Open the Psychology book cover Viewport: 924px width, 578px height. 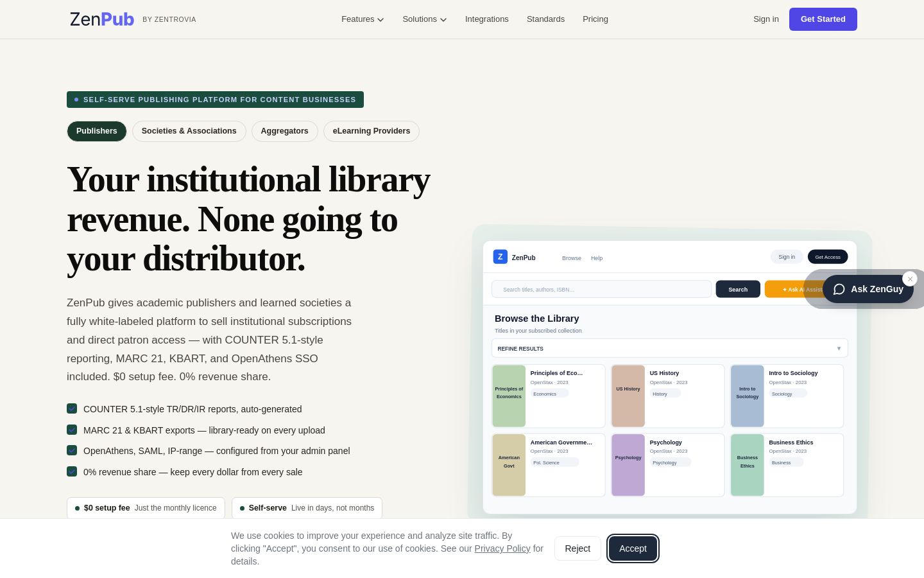(x=628, y=465)
